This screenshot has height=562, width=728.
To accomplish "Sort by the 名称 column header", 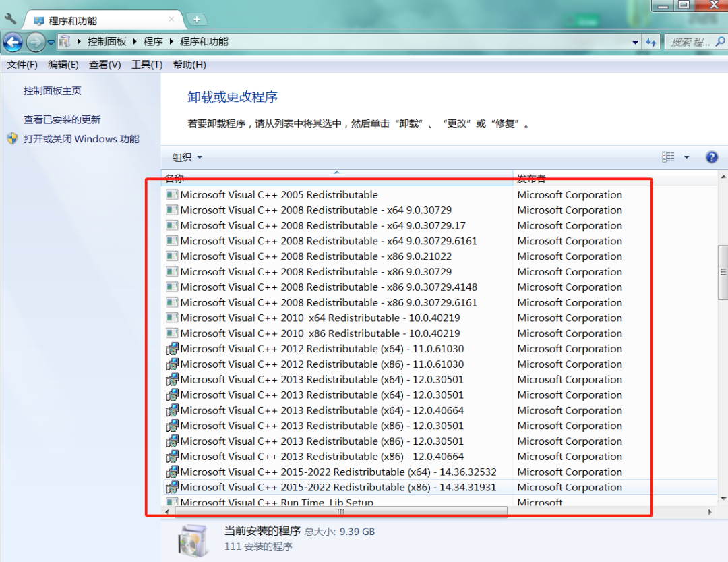I will (x=337, y=178).
